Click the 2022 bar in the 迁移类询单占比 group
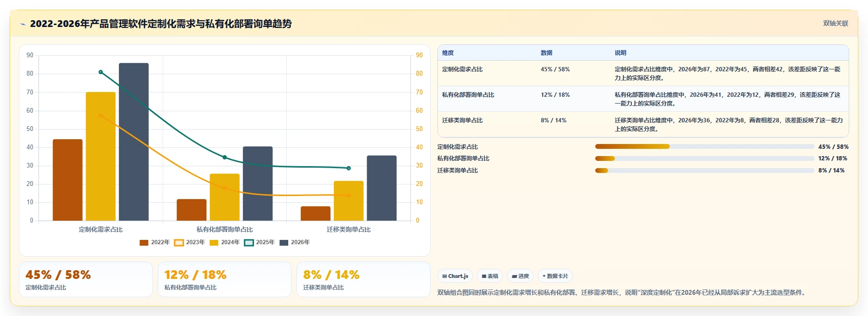 pyautogui.click(x=316, y=213)
